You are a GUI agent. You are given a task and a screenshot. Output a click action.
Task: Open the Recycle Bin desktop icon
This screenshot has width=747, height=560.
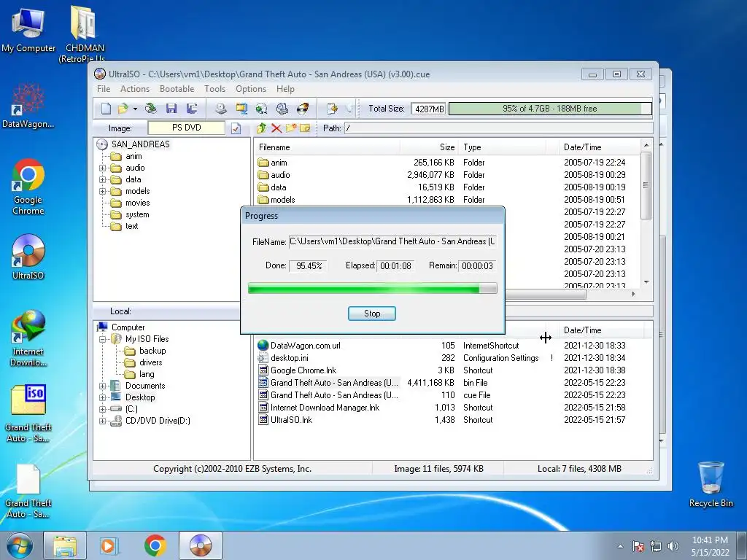coord(711,484)
